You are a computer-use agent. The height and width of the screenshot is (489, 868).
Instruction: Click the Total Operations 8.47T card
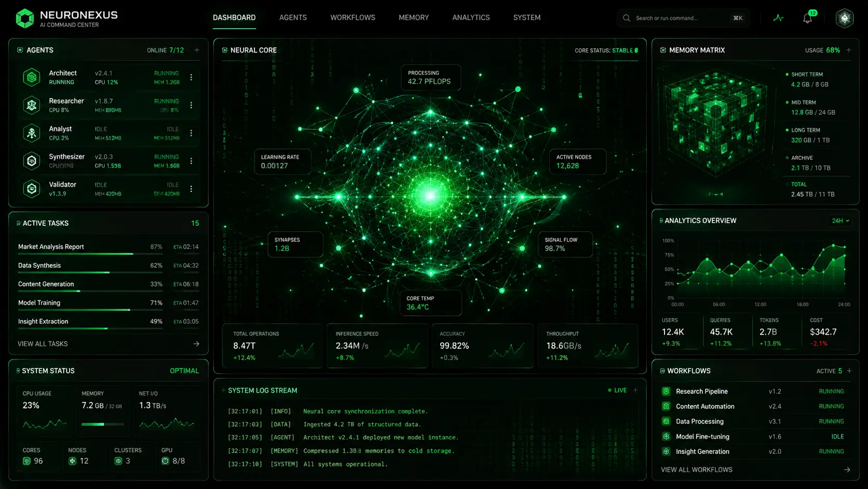pyautogui.click(x=273, y=346)
